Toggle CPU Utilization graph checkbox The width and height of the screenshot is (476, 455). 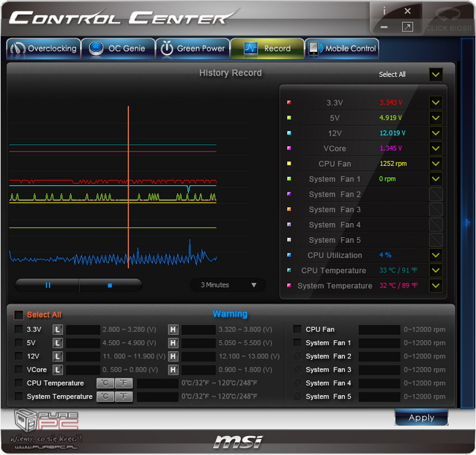(x=436, y=255)
